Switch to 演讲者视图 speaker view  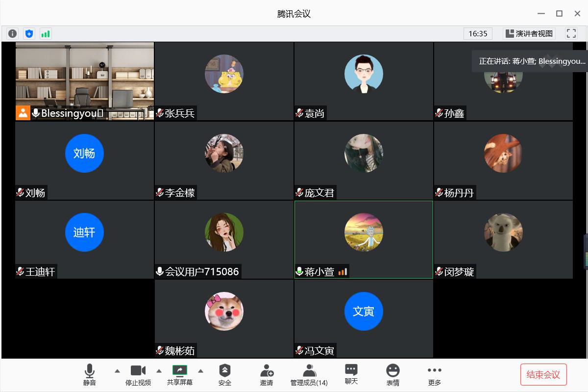pos(529,33)
